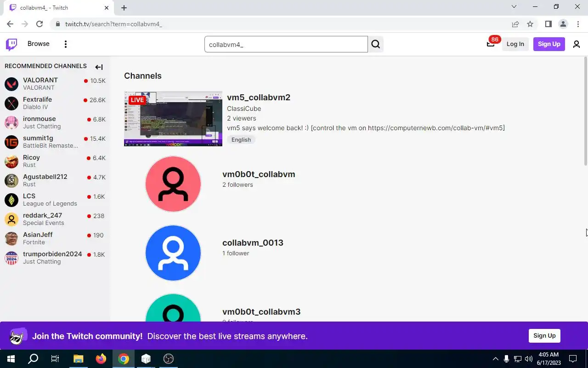Select Agustabell212 channel avatar in sidebar
Viewport: 588px width, 368px height.
tap(11, 180)
